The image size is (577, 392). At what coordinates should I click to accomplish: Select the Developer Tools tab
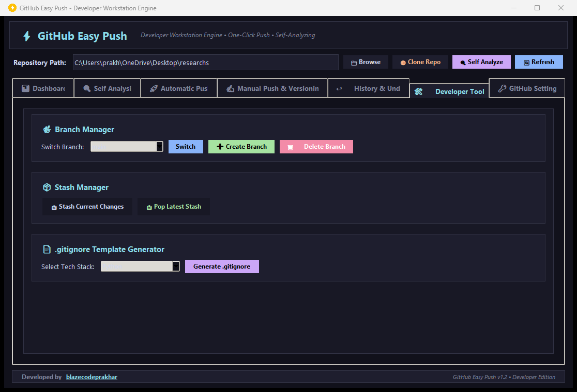(449, 91)
